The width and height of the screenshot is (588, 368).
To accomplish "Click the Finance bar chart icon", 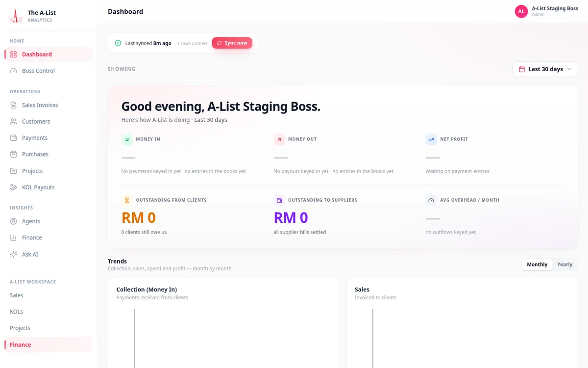I will click(13, 237).
